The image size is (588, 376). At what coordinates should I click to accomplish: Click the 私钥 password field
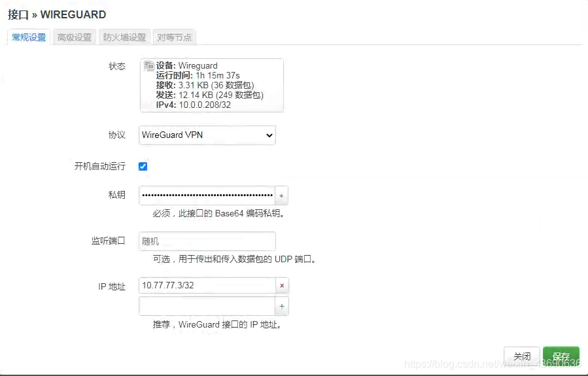[207, 196]
